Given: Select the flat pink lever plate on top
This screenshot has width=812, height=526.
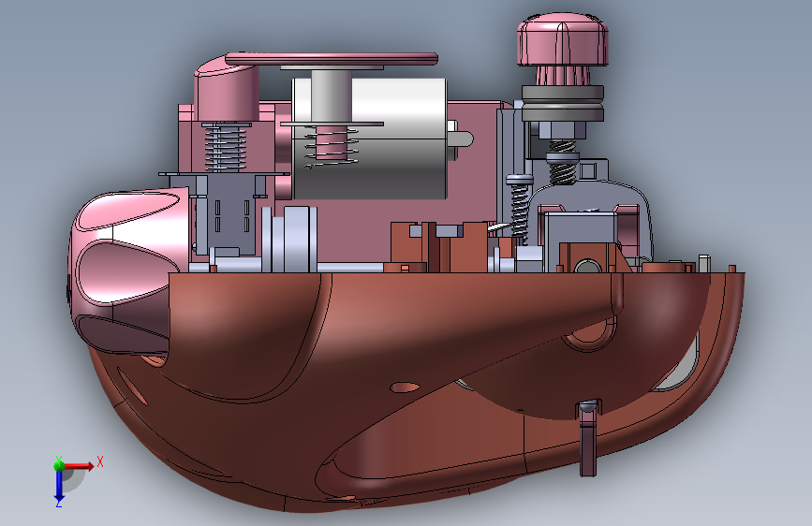Looking at the screenshot, I should point(332,59).
